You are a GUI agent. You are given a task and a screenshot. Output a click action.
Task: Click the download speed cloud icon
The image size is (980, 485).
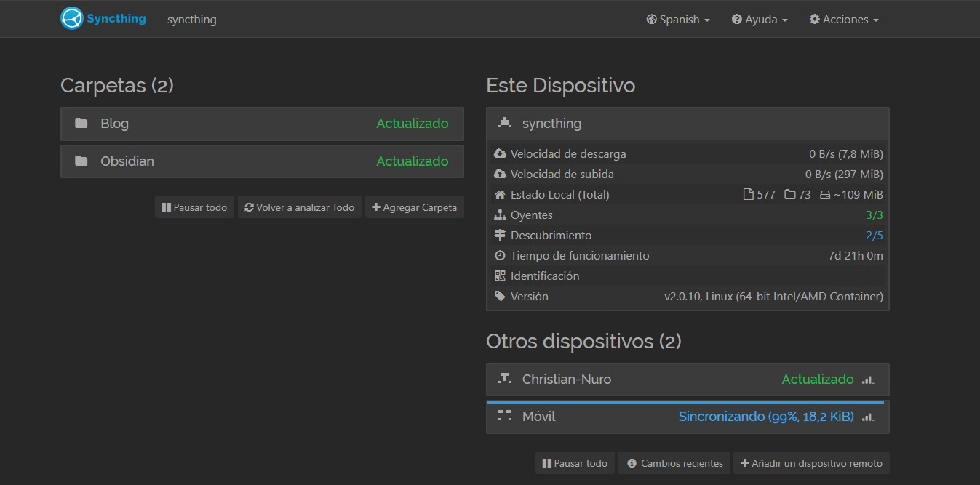499,153
